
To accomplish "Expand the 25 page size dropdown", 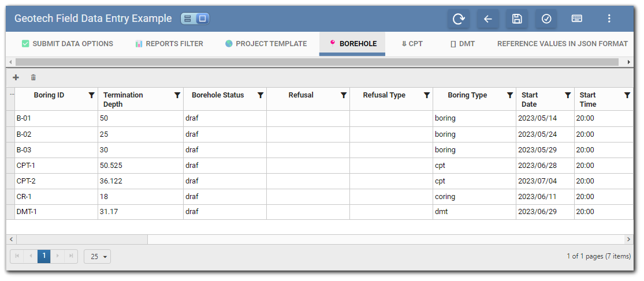I will pos(97,256).
